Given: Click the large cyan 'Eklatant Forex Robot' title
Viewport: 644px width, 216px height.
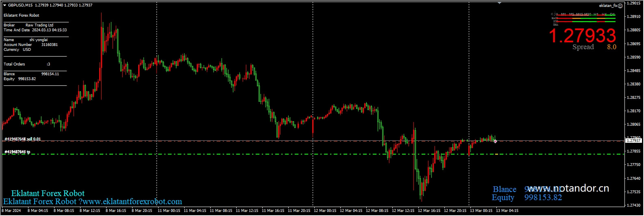Looking at the screenshot, I should pos(48,194).
